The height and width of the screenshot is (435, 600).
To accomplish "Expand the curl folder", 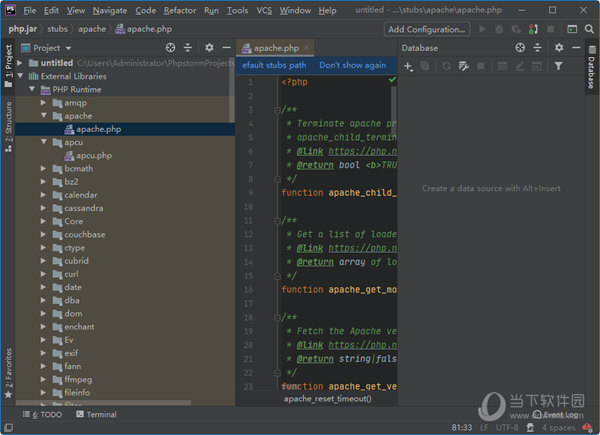I will click(43, 274).
